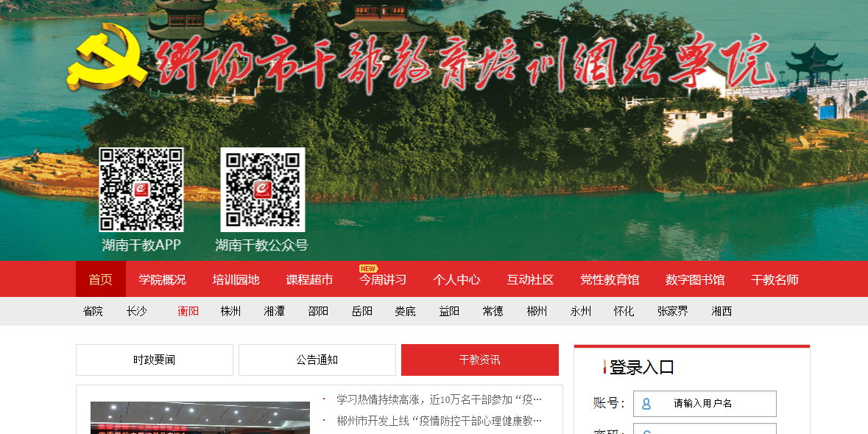Screen dimensions: 868x434
Task: Click the 湖南干教公众号 QR code
Action: [262, 189]
